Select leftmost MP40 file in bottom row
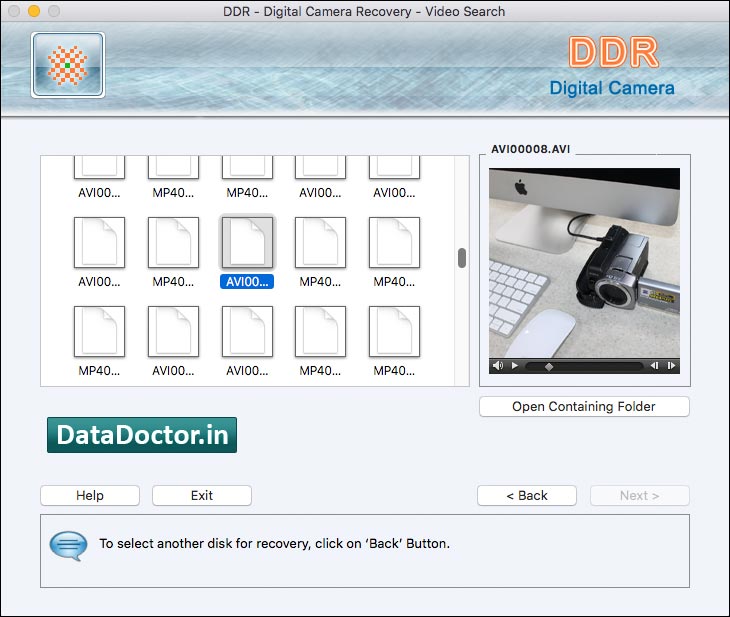Screen dimensions: 730x617 tap(100, 332)
